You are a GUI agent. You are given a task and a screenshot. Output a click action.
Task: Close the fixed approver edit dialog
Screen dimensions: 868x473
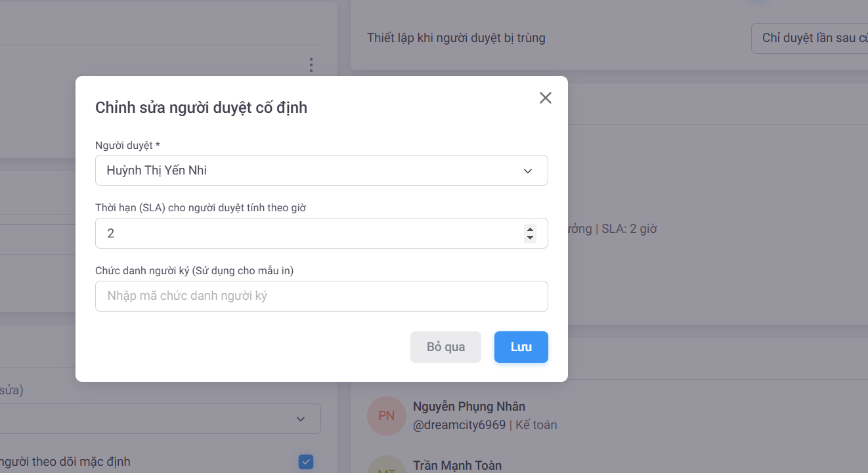coord(545,98)
